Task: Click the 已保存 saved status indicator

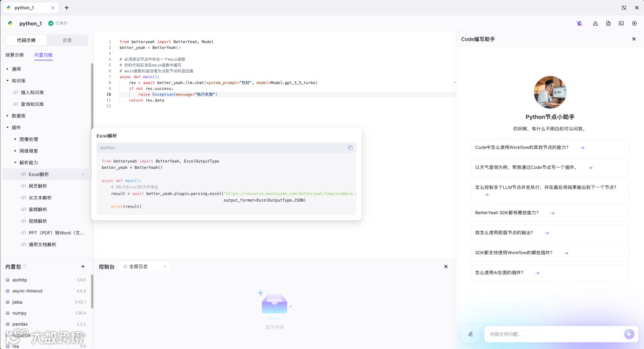Action: 58,23
